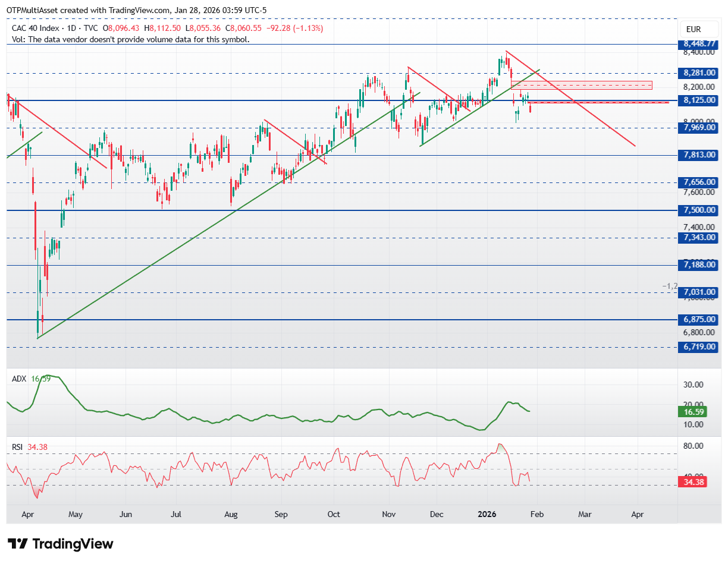This screenshot has height=564, width=728.
Task: Click the Oct label on time axis
Action: coord(334,513)
